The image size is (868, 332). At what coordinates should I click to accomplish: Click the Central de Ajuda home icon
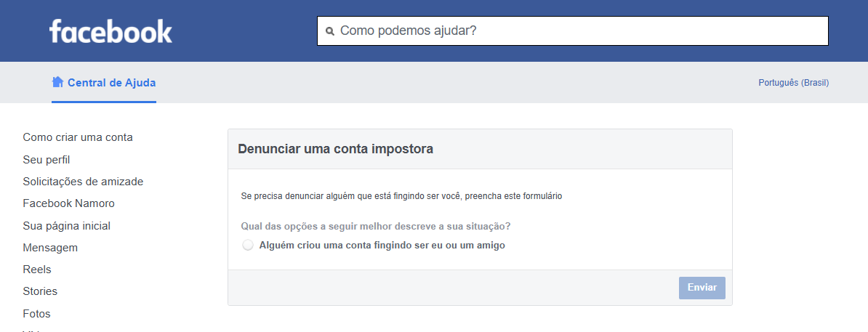(57, 82)
